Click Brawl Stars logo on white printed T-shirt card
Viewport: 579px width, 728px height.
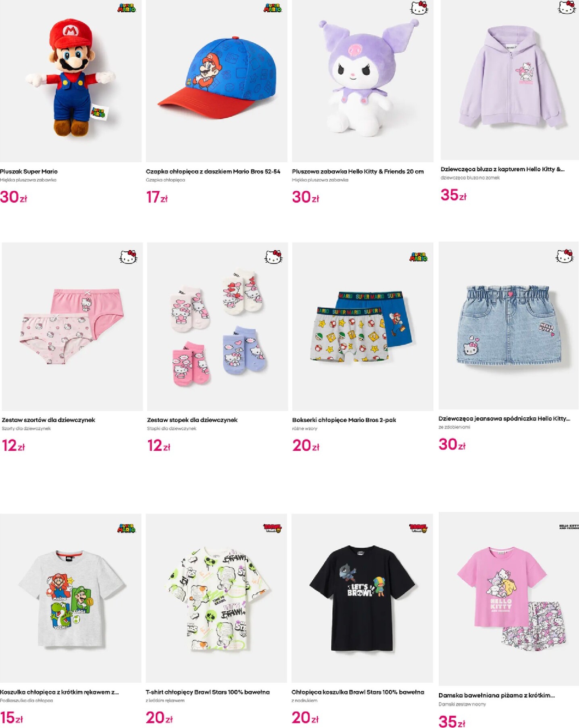coord(273,528)
